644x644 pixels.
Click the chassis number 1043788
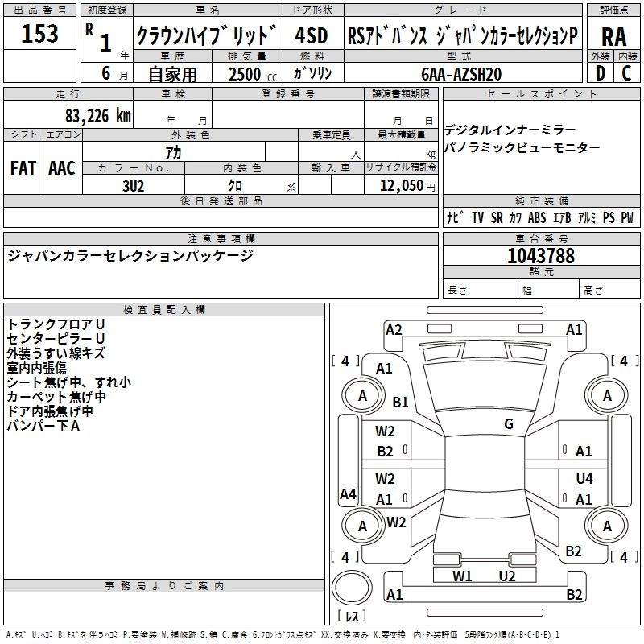pos(541,255)
